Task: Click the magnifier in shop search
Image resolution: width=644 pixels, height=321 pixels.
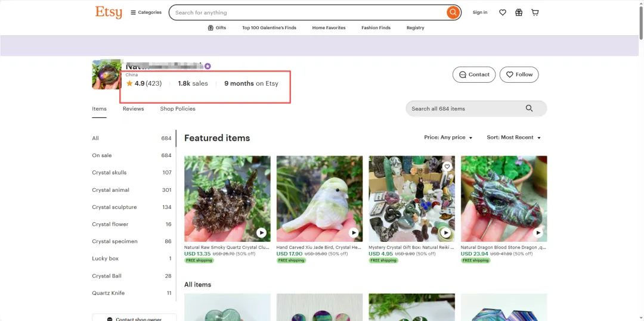Action: [529, 108]
